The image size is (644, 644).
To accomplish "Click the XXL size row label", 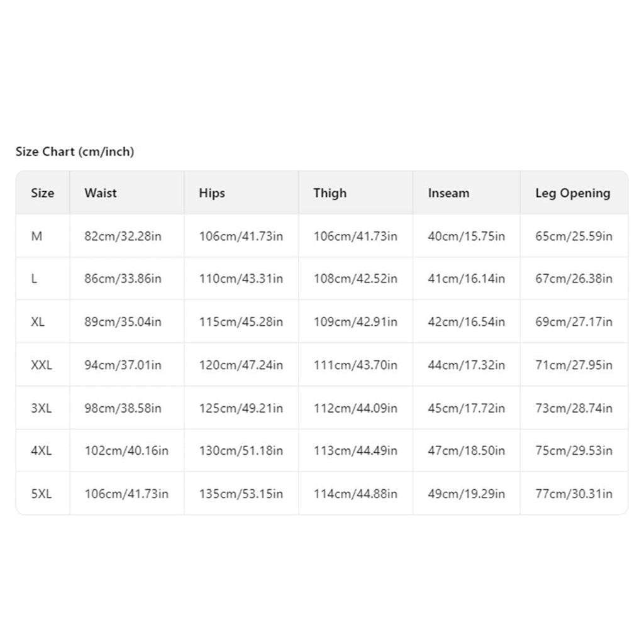I will tap(42, 365).
